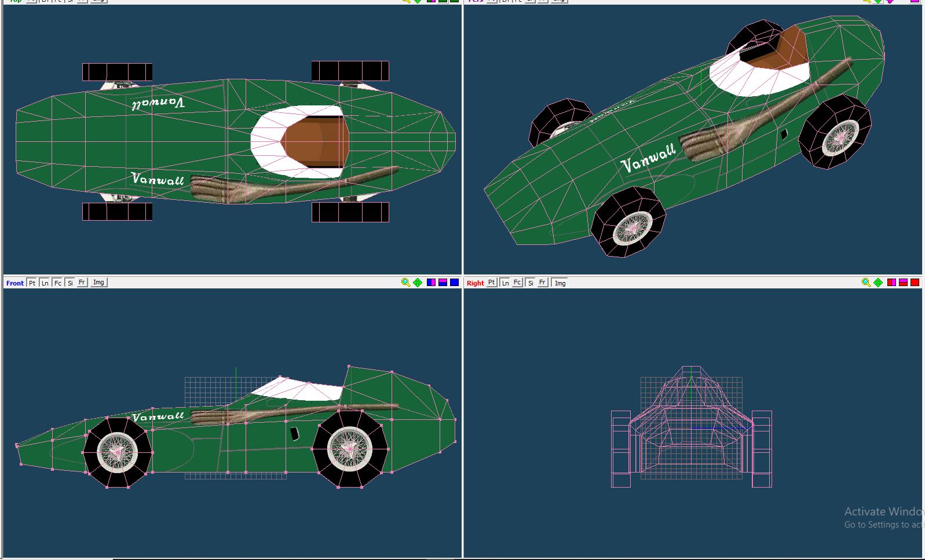This screenshot has height=560, width=925.
Task: Select the red horizontal-split layout icon, Right view
Action: point(903,283)
